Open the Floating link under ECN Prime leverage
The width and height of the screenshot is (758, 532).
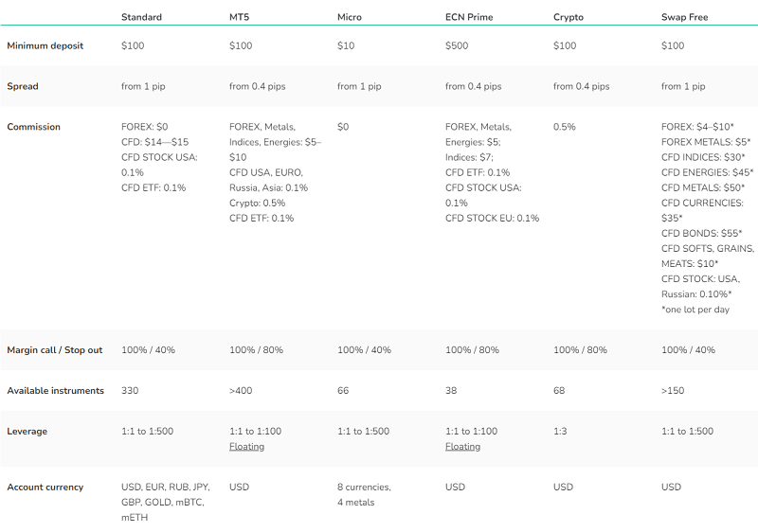(462, 447)
